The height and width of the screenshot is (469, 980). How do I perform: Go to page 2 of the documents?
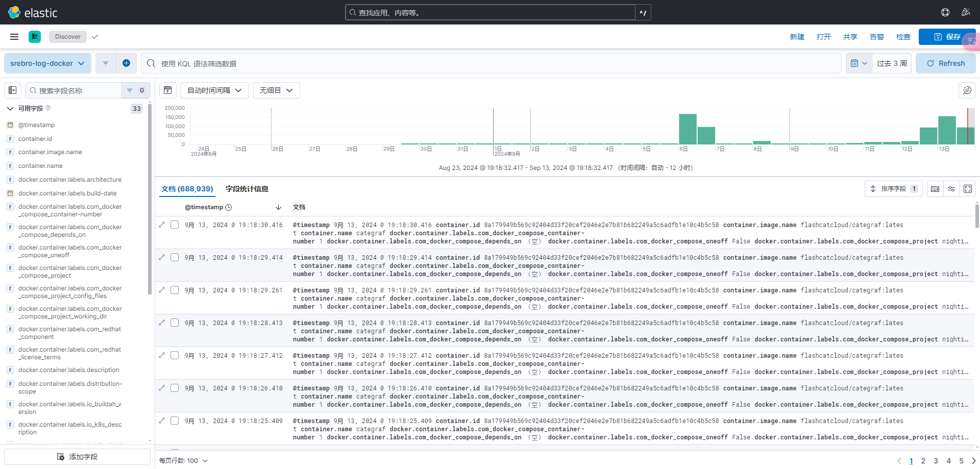coord(923,460)
